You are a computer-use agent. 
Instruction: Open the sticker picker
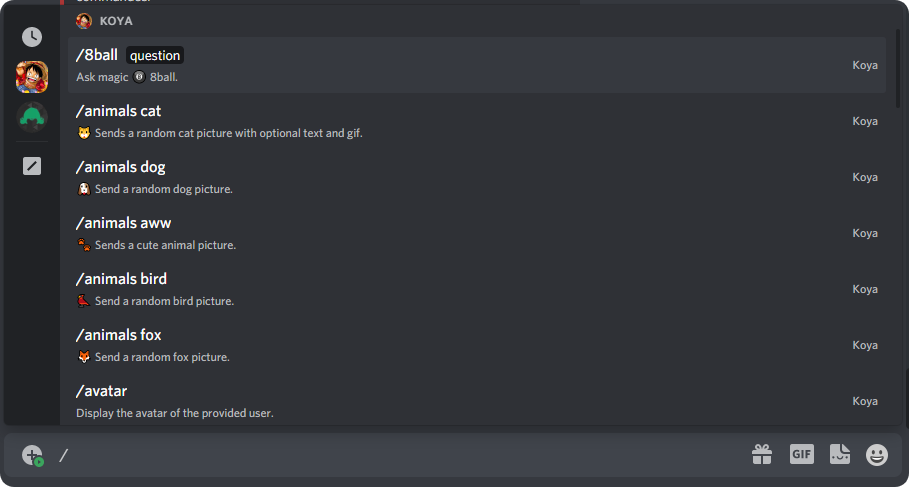(x=839, y=455)
